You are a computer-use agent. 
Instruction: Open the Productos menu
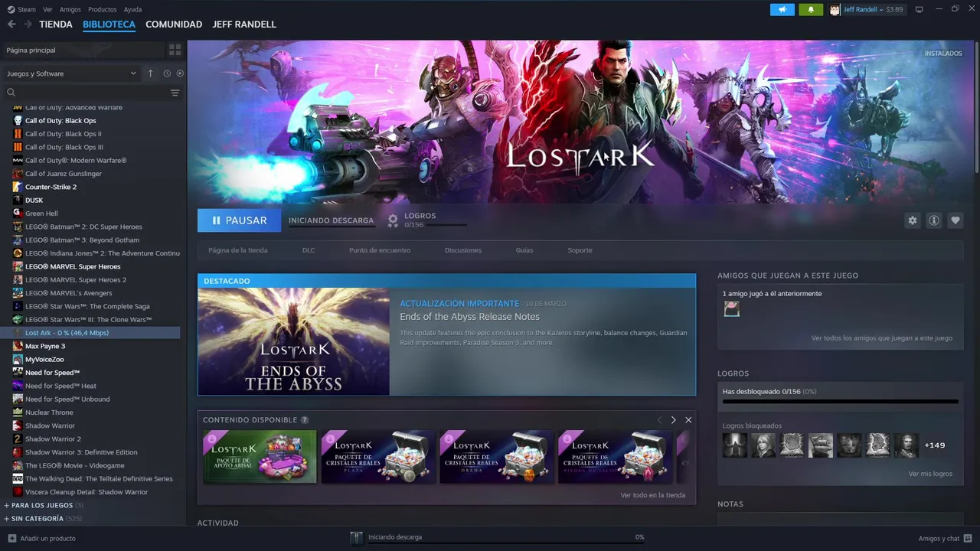[102, 9]
